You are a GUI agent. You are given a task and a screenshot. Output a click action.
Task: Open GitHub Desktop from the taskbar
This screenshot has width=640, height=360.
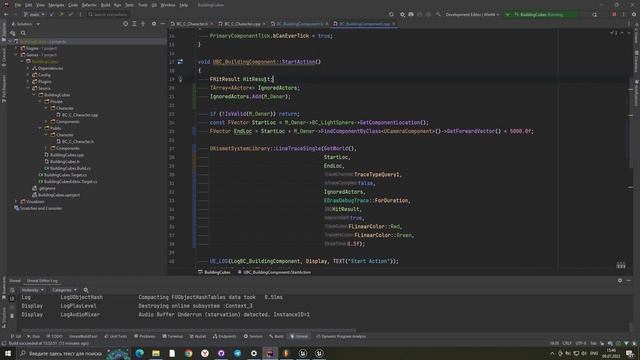click(x=221, y=353)
